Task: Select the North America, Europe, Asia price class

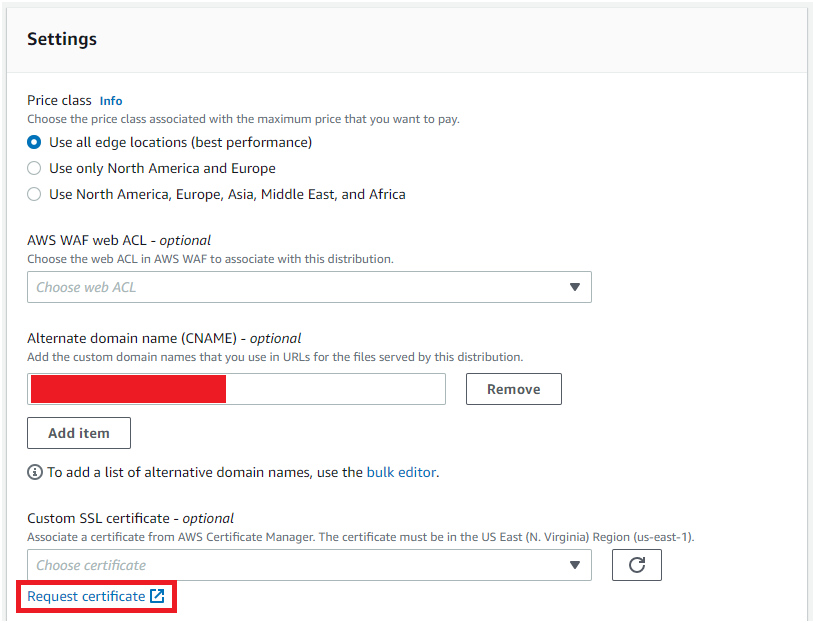Action: tap(31, 194)
